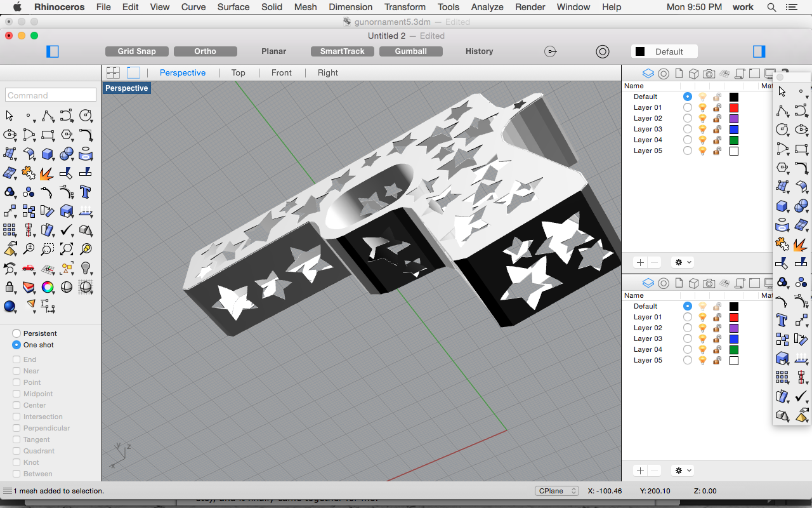Make Layer 04 current in lower panel

[x=688, y=349]
